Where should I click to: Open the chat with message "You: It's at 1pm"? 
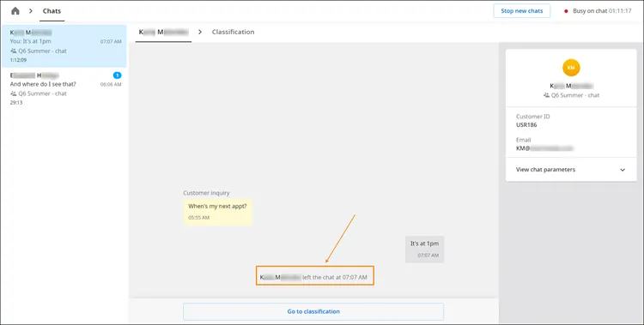64,46
